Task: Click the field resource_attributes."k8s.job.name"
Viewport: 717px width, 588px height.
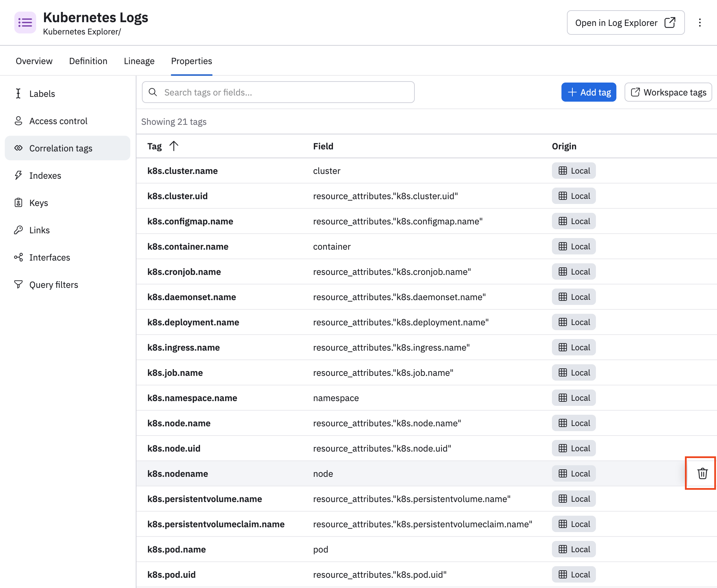Action: (383, 372)
